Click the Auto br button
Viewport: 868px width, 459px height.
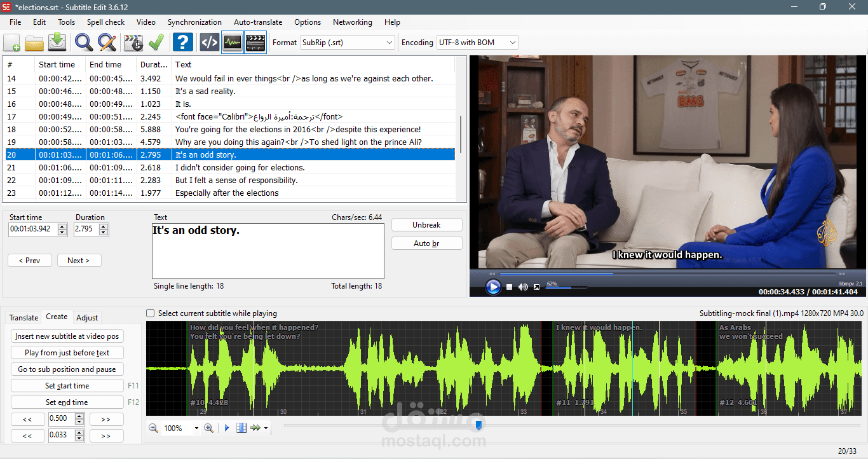426,243
